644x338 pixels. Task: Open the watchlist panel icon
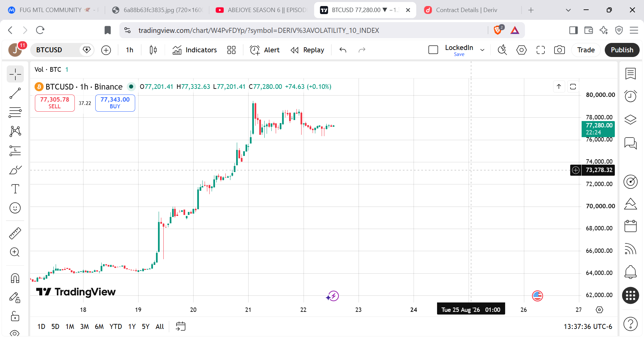(x=631, y=73)
